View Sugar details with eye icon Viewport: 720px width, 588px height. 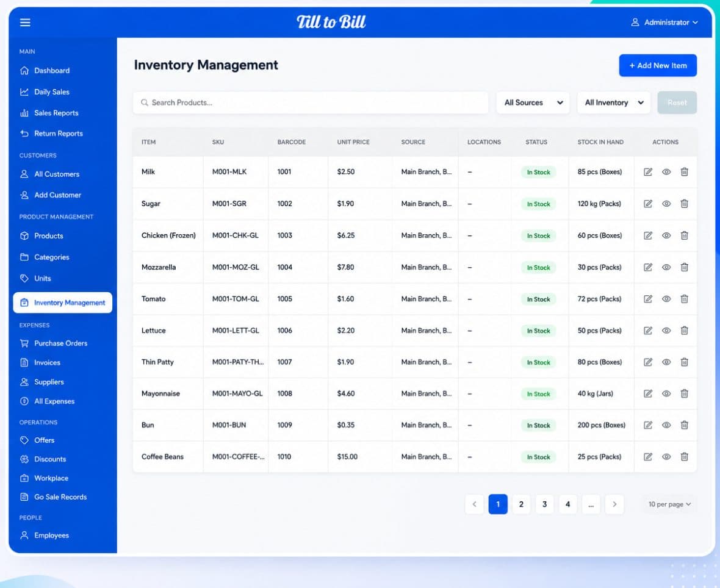[666, 203]
